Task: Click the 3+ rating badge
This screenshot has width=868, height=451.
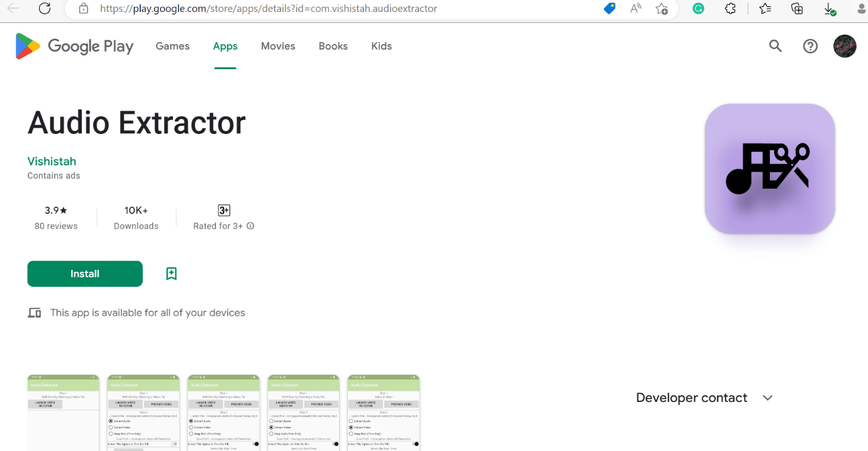Action: click(224, 210)
